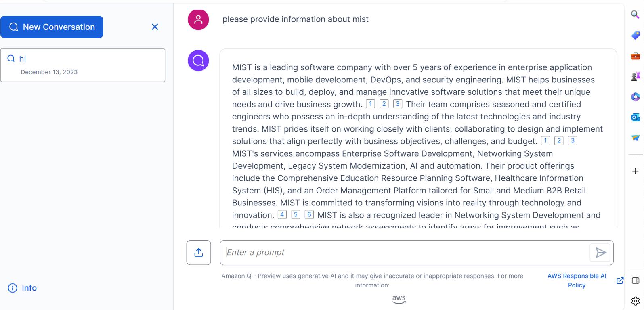Click the upload file button

pyautogui.click(x=199, y=253)
